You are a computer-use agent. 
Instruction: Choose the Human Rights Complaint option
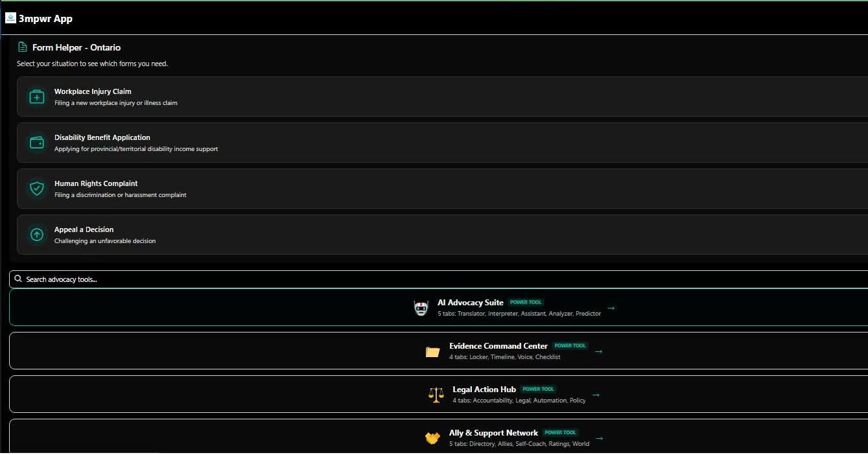pyautogui.click(x=442, y=189)
